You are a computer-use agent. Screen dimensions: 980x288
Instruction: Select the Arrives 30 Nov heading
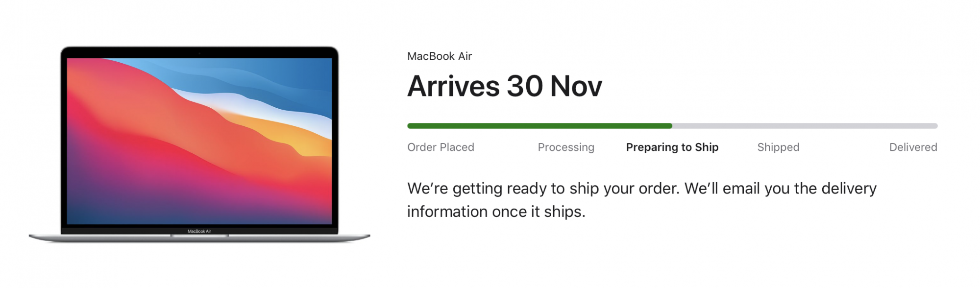click(x=505, y=86)
